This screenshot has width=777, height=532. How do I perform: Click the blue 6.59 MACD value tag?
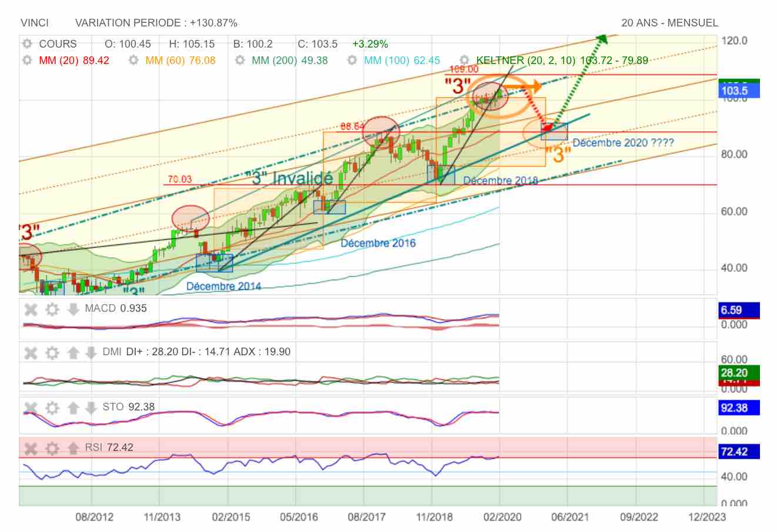739,310
